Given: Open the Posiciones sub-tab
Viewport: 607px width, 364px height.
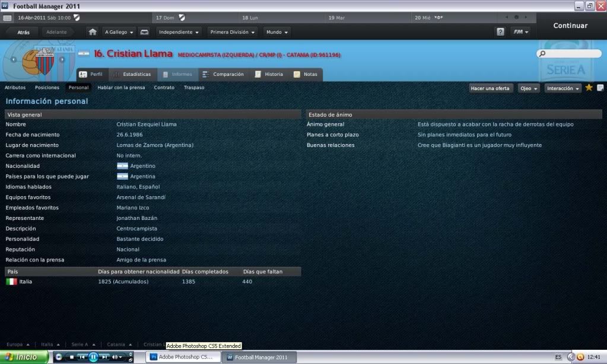Looking at the screenshot, I should coord(47,87).
